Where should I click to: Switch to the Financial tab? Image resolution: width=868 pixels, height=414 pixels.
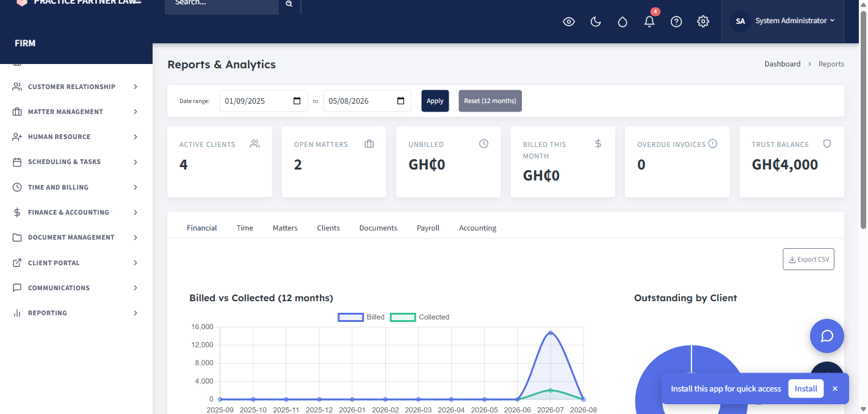click(x=202, y=228)
